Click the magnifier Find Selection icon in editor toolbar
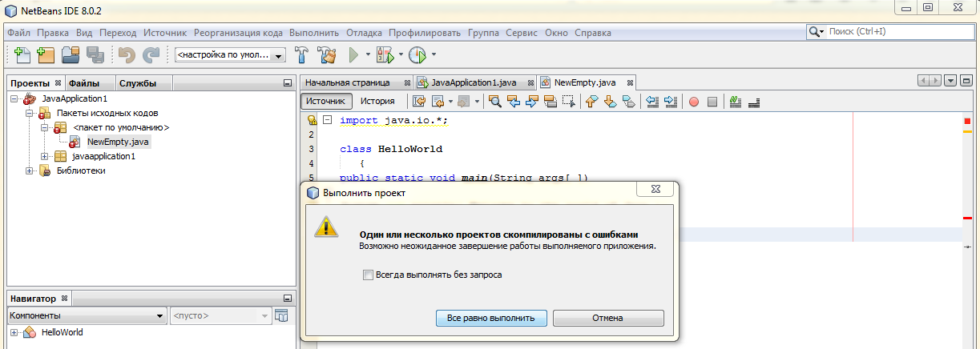 (x=494, y=102)
